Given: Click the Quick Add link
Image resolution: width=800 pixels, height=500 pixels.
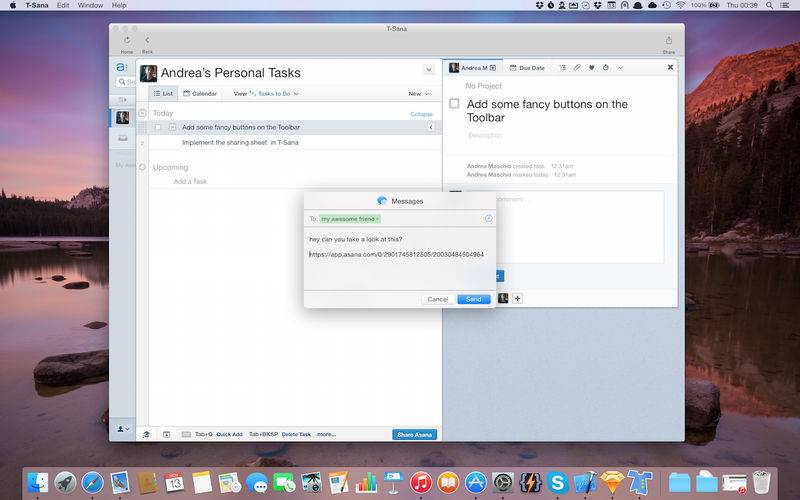Looking at the screenshot, I should pyautogui.click(x=230, y=434).
